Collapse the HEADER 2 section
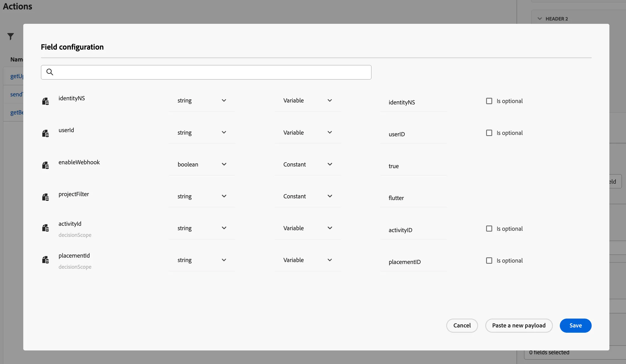Screen dimensions: 626x364 click(540, 19)
